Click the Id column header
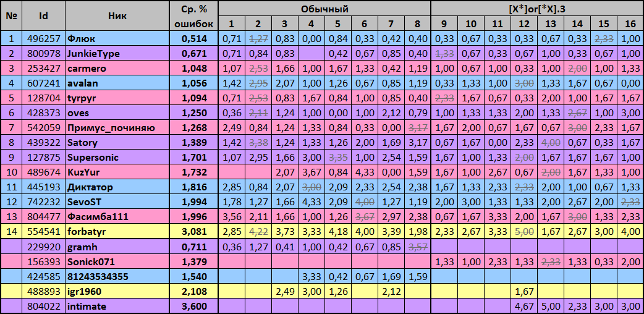The width and height of the screenshot is (644, 314). (43, 16)
